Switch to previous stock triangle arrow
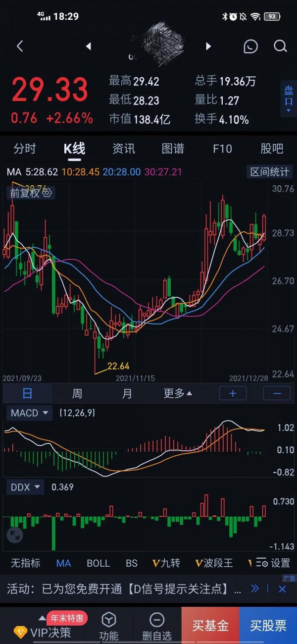Viewport: 297px width, 644px height. click(88, 47)
